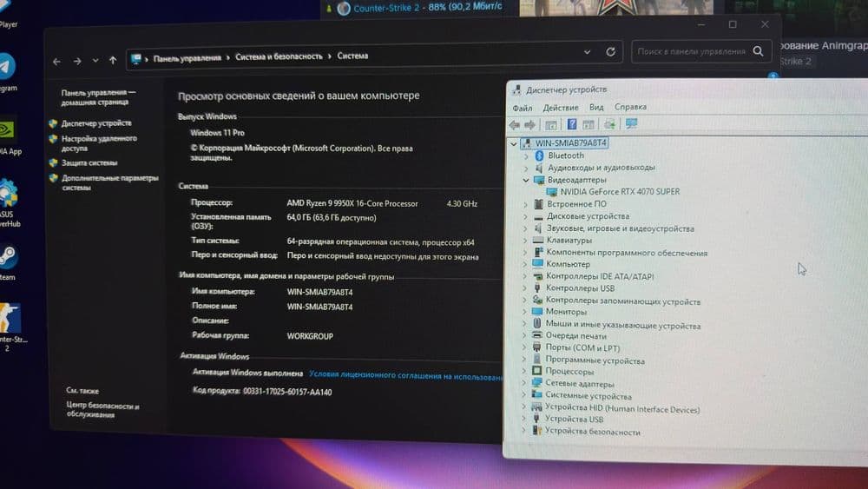Viewport: 868px width, 489px height.
Task: Open address bar history dropdown
Action: click(x=587, y=52)
